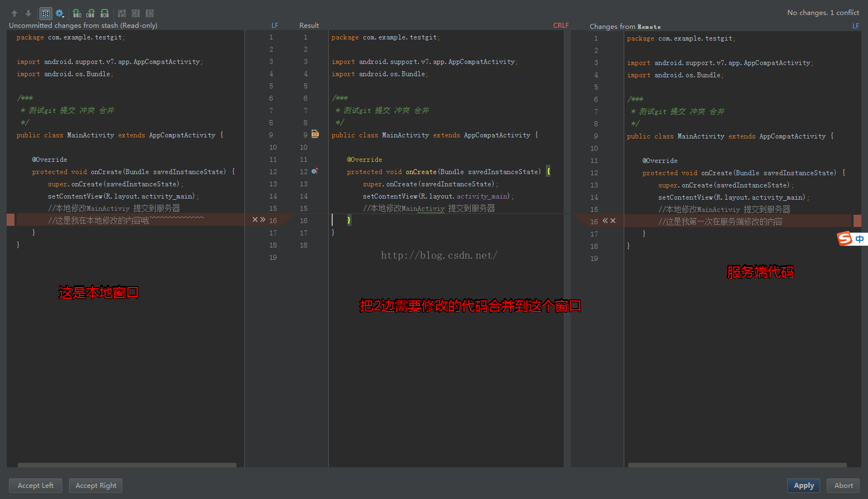
Task: Click the right panel horizontal scrollbar
Action: [x=737, y=465]
